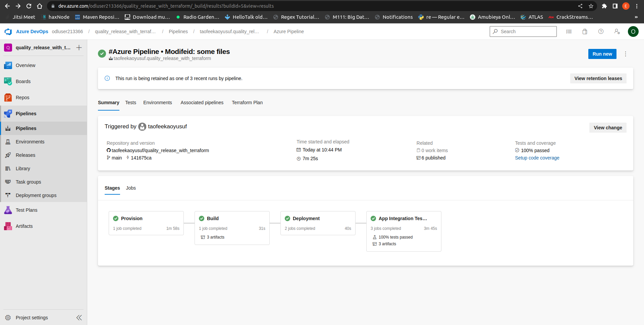
Task: Click browser back arrow
Action: [7, 6]
